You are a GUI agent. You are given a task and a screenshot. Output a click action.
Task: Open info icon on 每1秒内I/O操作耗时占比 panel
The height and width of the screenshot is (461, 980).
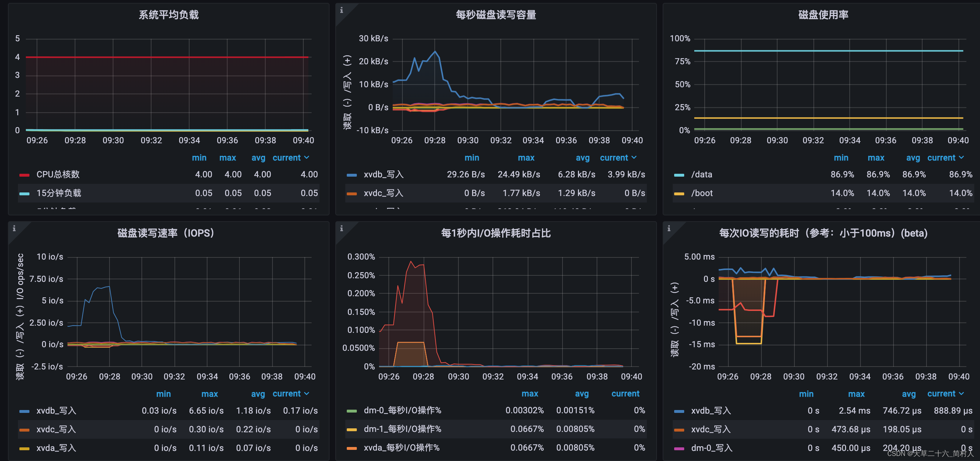pos(341,228)
